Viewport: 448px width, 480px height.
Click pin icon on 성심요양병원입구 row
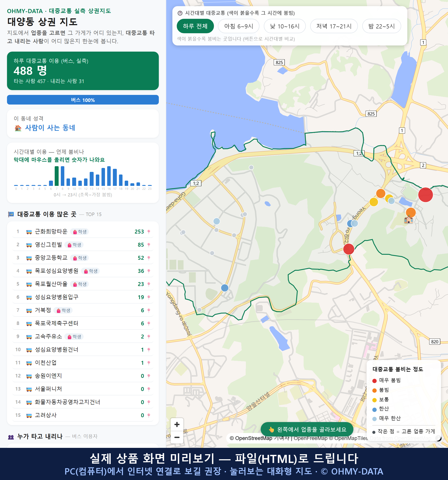pyautogui.click(x=149, y=297)
